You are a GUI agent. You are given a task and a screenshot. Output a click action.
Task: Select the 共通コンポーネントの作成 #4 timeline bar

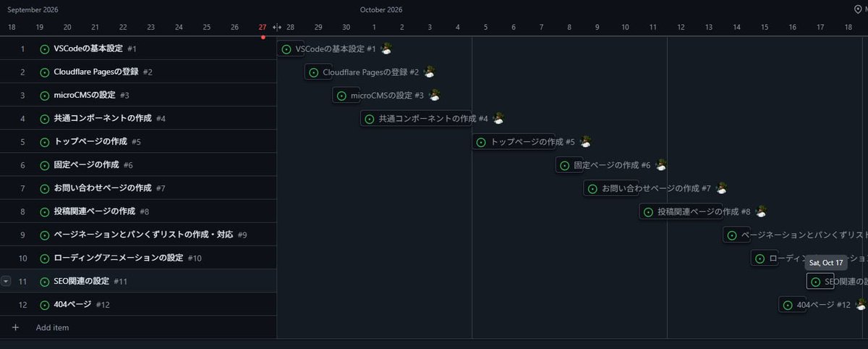416,118
